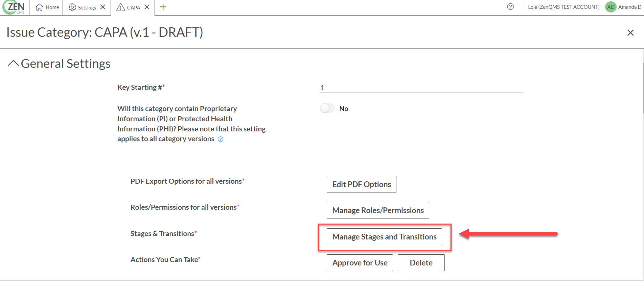Open Lola (ZenQMS TEST ACCOUNT) account selector
Image resolution: width=644 pixels, height=281 pixels.
click(563, 7)
